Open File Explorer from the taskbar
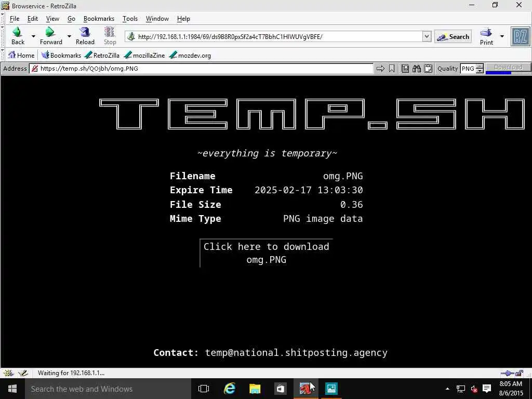The height and width of the screenshot is (399, 532). coord(255,389)
